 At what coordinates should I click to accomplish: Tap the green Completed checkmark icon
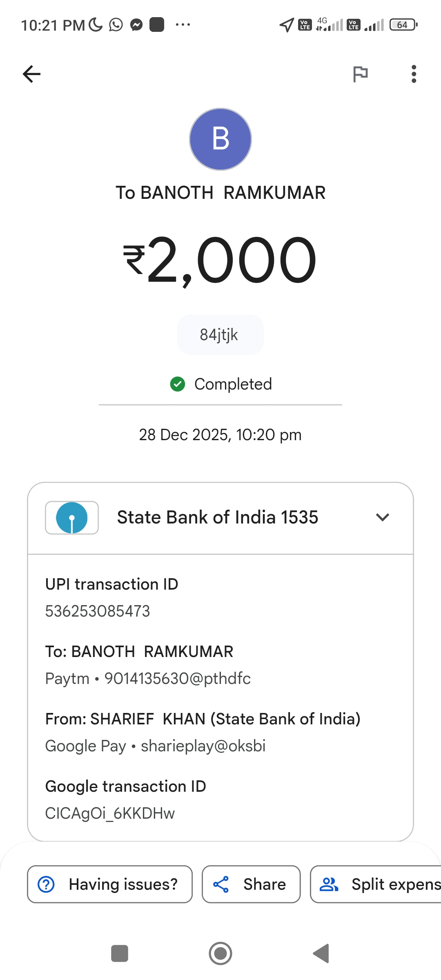pos(178,384)
